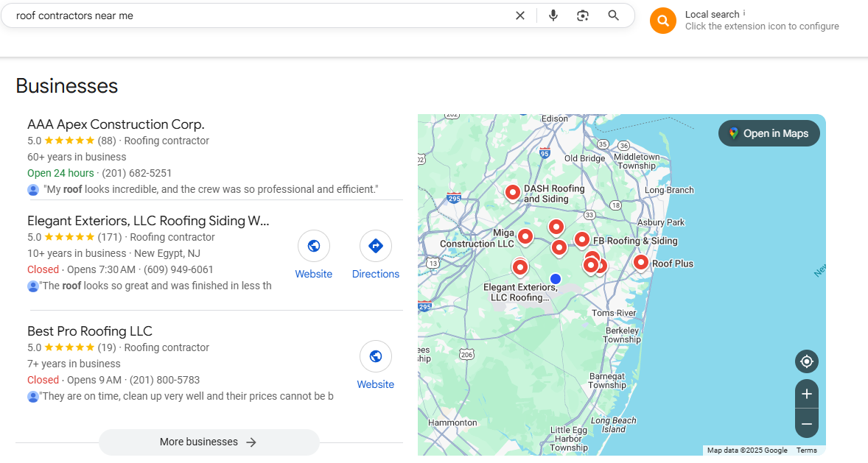
Task: Click the Asbury Park label on the map
Action: [661, 222]
